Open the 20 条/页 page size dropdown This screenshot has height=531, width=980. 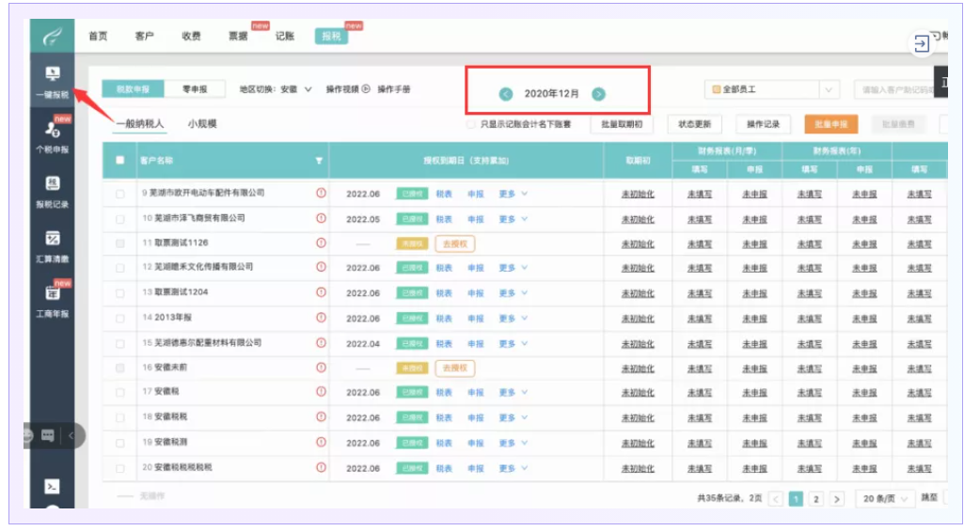point(884,499)
